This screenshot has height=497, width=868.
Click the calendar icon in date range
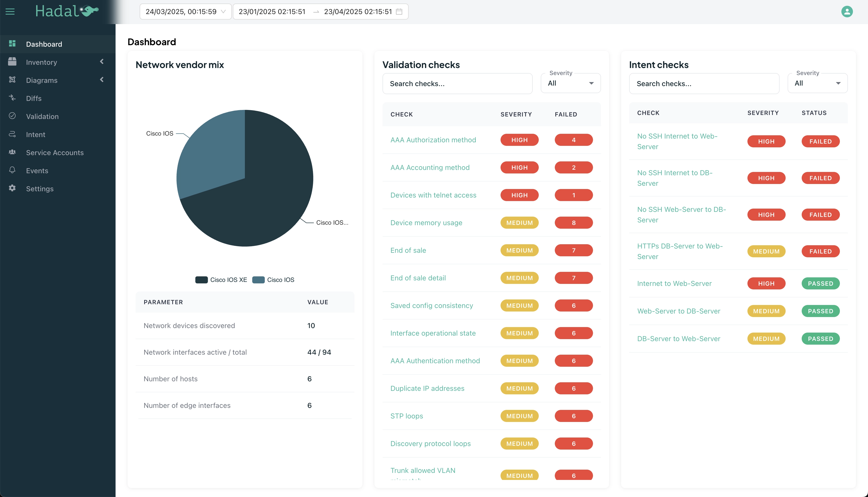click(399, 12)
